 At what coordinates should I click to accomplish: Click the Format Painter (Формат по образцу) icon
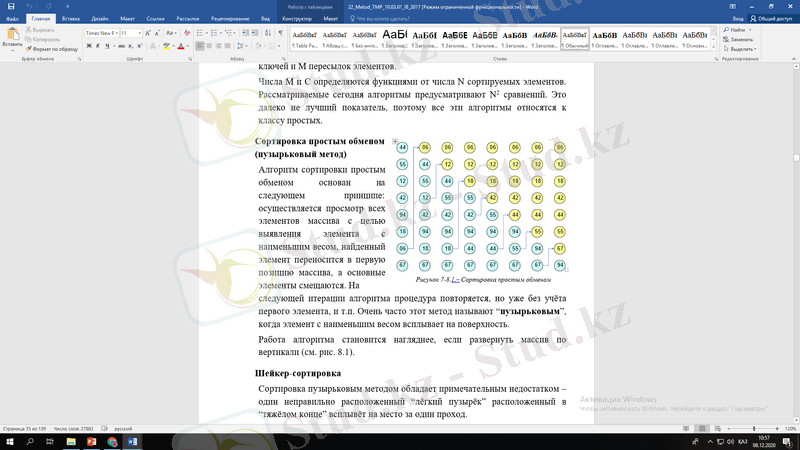click(31, 48)
